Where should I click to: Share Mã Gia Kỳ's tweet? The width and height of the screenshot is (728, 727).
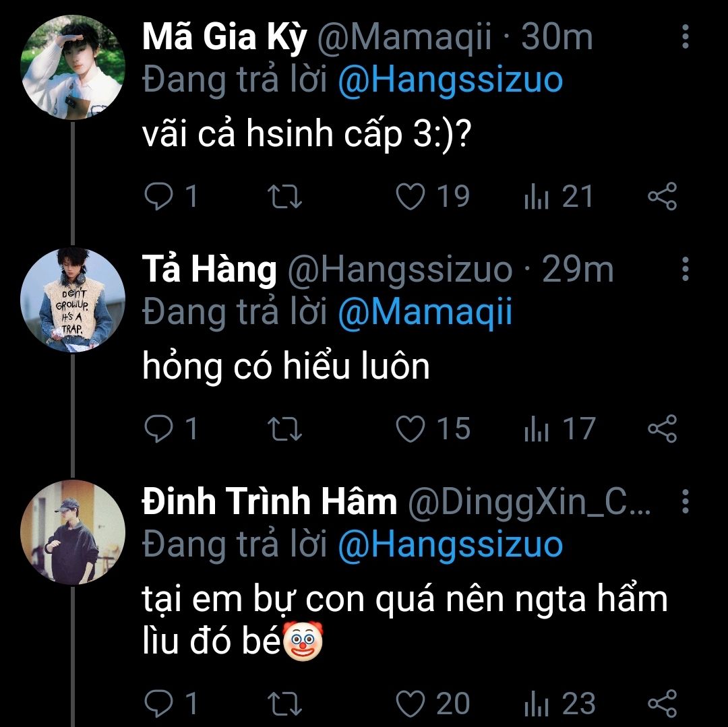[662, 197]
